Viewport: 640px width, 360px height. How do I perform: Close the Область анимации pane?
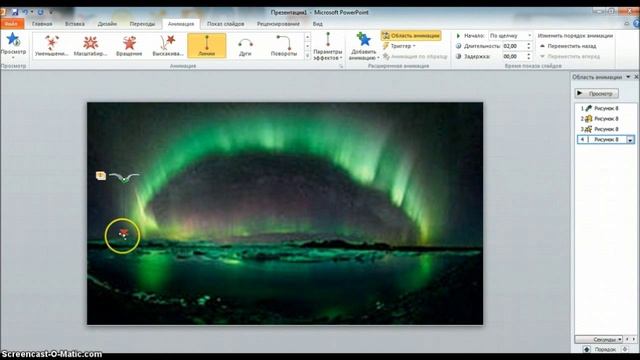click(x=636, y=77)
